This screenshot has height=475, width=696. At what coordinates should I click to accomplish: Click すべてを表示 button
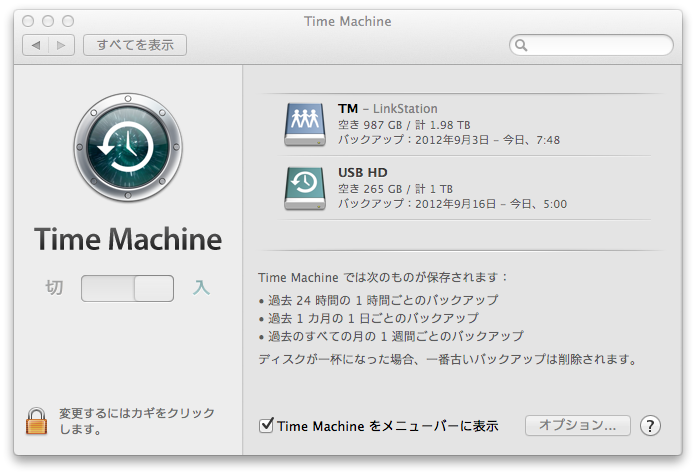click(135, 45)
